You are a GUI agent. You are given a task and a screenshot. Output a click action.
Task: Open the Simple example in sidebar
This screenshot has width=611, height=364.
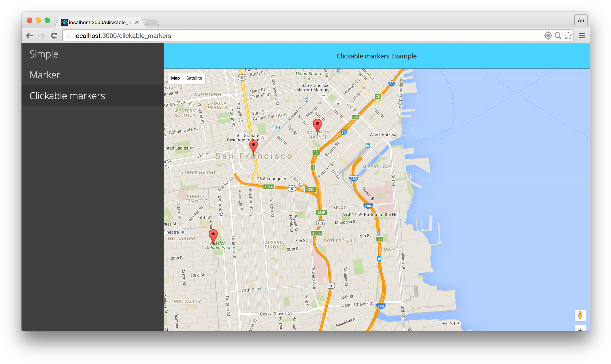(x=44, y=54)
